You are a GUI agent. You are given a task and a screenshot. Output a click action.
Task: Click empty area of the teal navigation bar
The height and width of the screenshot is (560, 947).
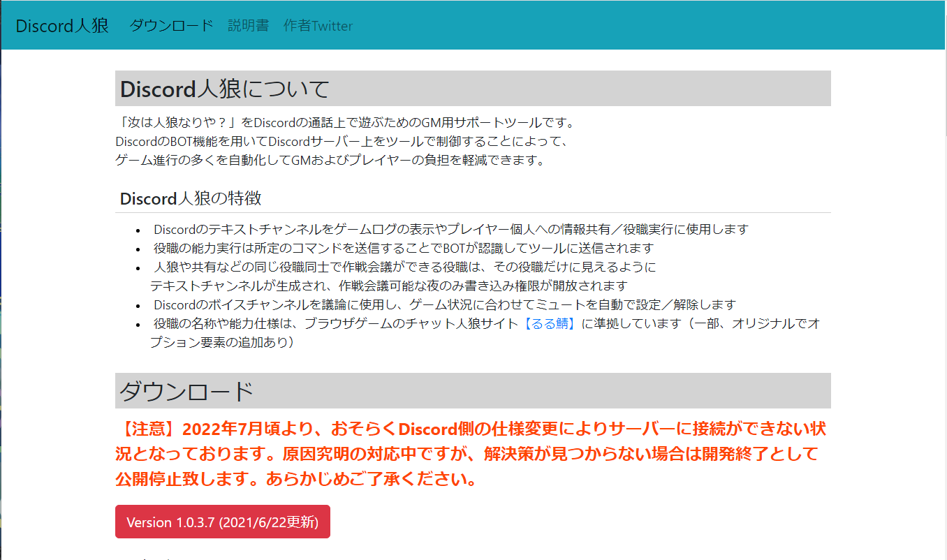pyautogui.click(x=629, y=26)
